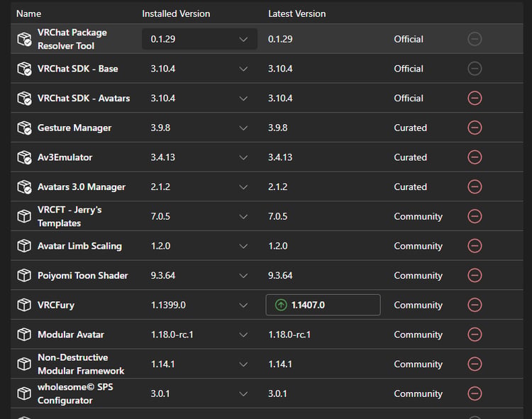This screenshot has height=419, width=532.
Task: Click the Avatar Limb Scaling package icon
Action: [24, 246]
